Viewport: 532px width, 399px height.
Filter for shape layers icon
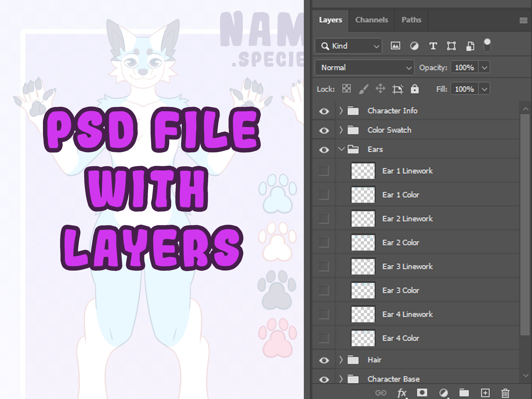click(x=451, y=46)
